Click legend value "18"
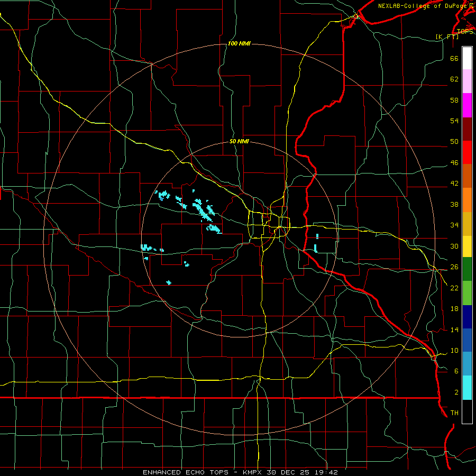 (x=454, y=309)
